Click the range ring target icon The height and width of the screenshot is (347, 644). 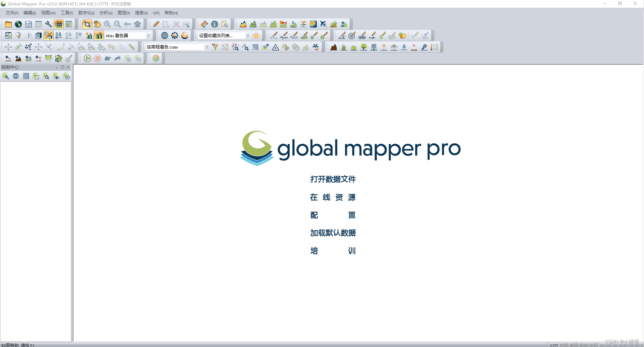tap(352, 36)
